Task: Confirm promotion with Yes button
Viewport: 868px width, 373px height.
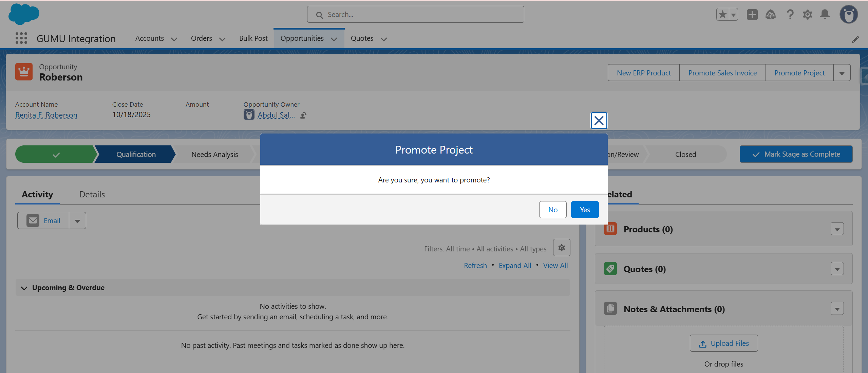Action: coord(584,210)
